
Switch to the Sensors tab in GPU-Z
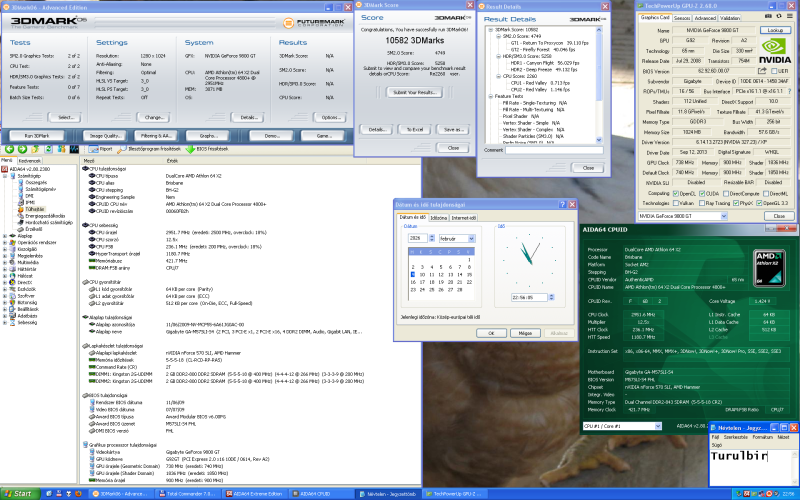681,17
